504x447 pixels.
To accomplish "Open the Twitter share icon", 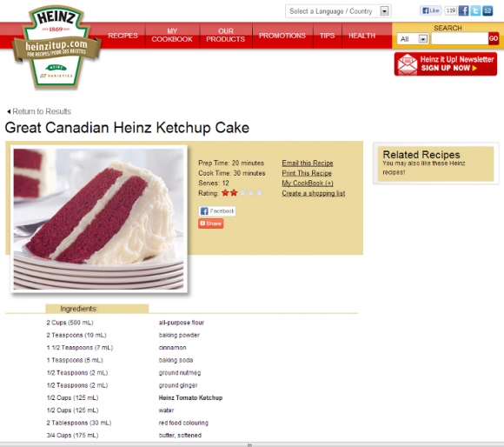I will pyautogui.click(x=475, y=10).
